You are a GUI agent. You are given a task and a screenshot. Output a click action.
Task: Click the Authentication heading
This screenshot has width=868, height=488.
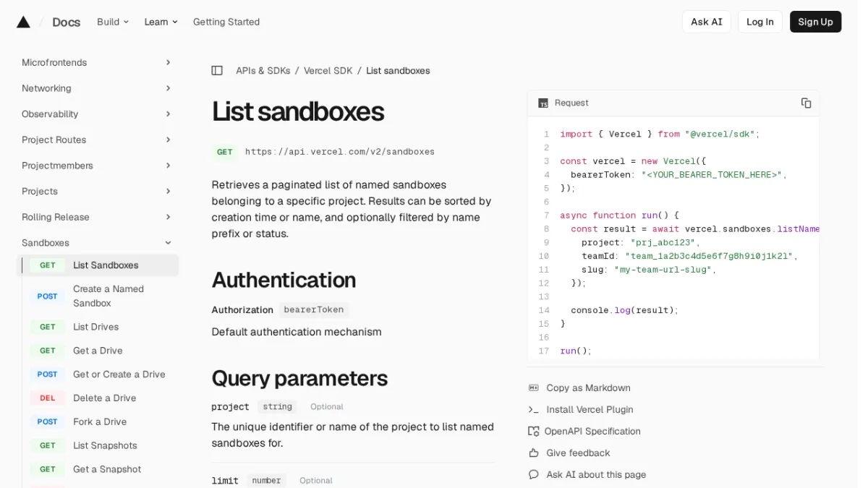[x=284, y=280]
